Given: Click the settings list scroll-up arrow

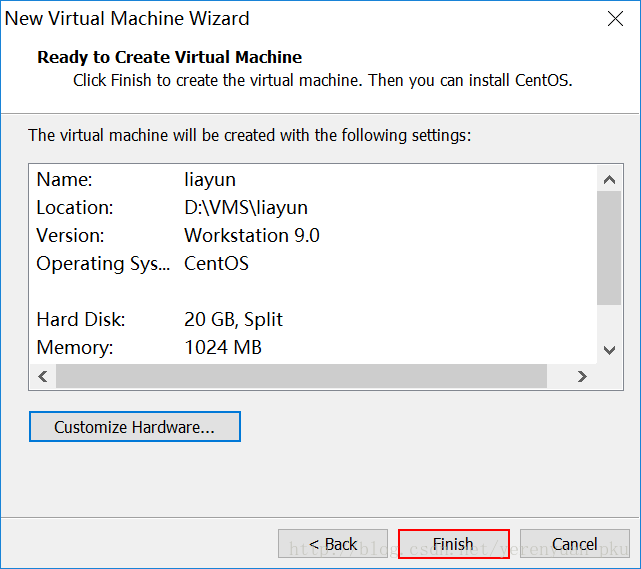Looking at the screenshot, I should tap(609, 179).
